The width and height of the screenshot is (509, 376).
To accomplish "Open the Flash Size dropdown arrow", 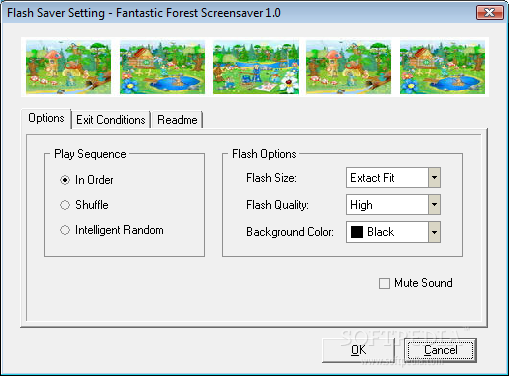I will click(434, 178).
